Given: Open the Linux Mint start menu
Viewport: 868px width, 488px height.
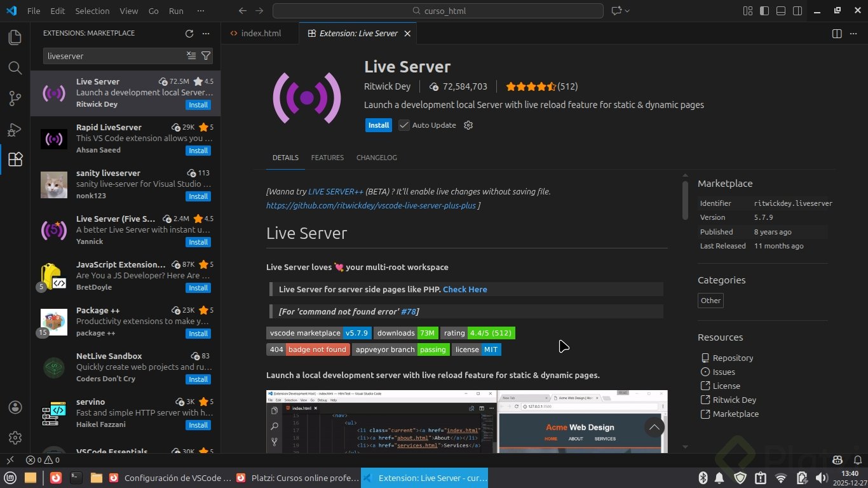Looking at the screenshot, I should (11, 478).
